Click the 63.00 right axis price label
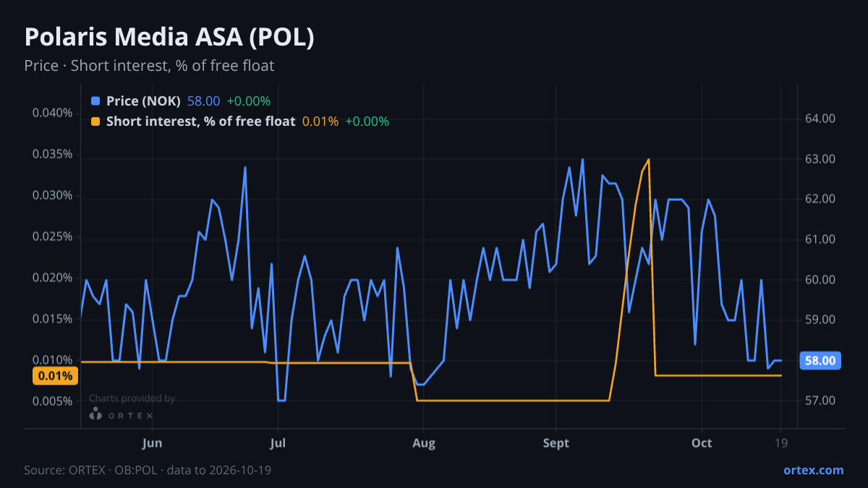Screen dimensions: 868x488 [820, 159]
